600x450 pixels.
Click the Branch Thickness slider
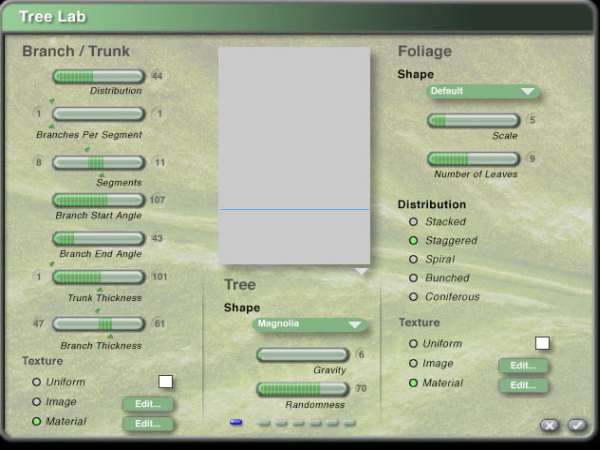[x=99, y=324]
